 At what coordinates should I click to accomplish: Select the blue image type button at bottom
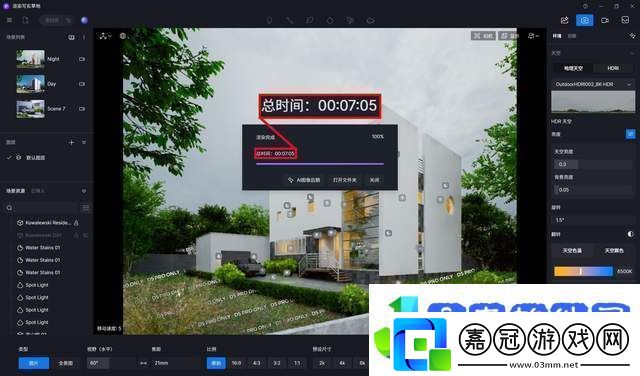(x=33, y=363)
